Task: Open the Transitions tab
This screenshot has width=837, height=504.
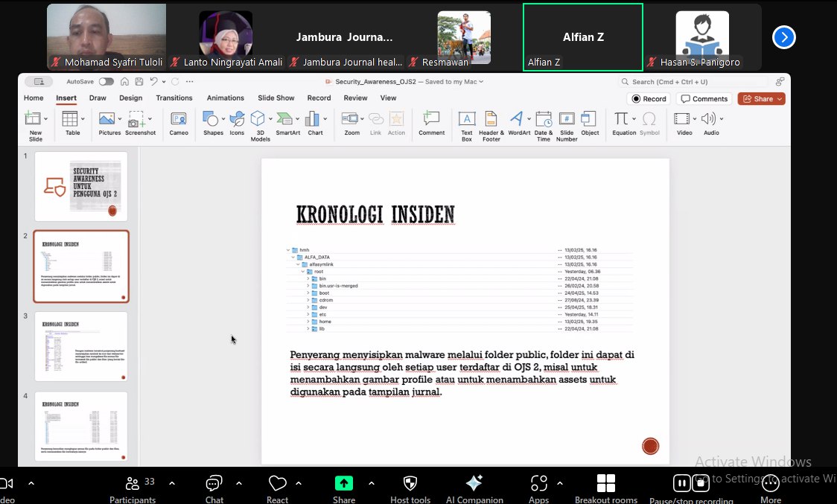Action: tap(174, 98)
